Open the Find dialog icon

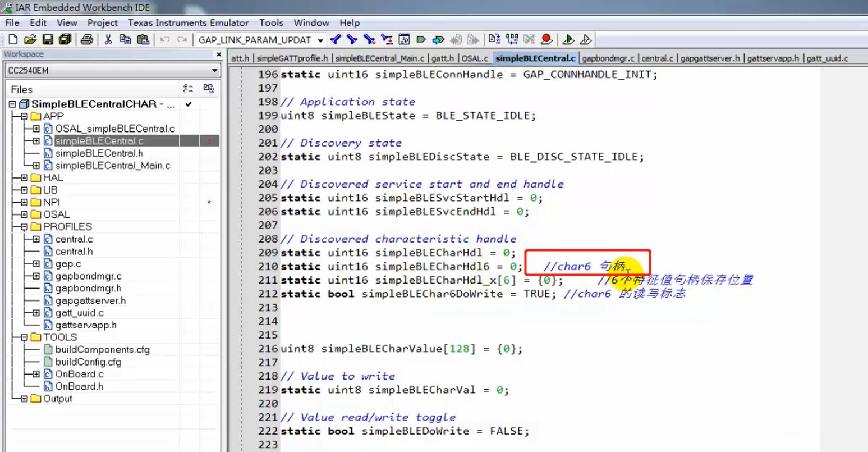[x=369, y=39]
